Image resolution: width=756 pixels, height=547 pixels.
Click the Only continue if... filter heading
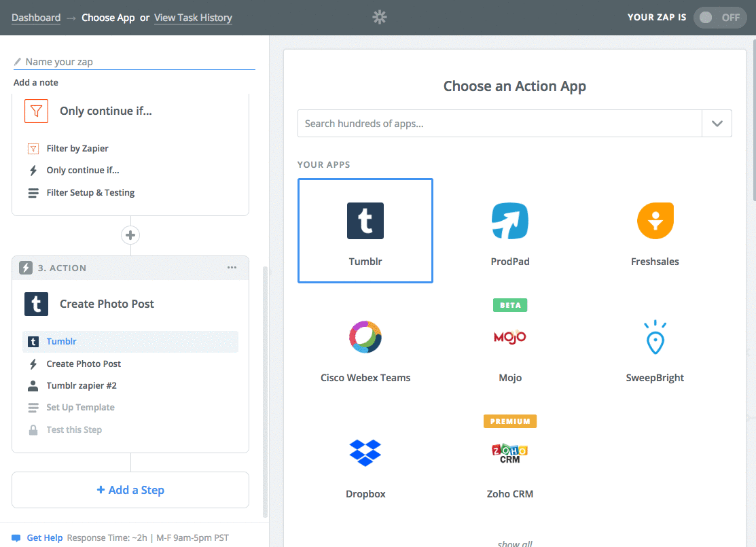click(105, 111)
